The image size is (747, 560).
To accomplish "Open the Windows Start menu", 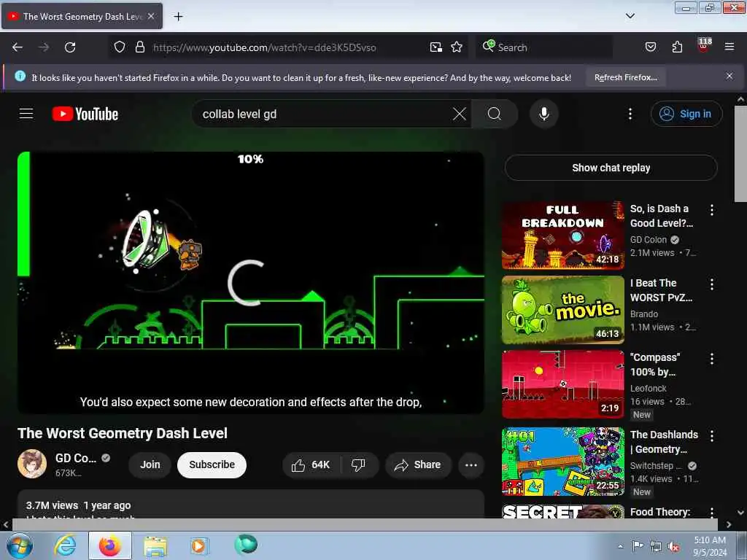I will tap(19, 545).
